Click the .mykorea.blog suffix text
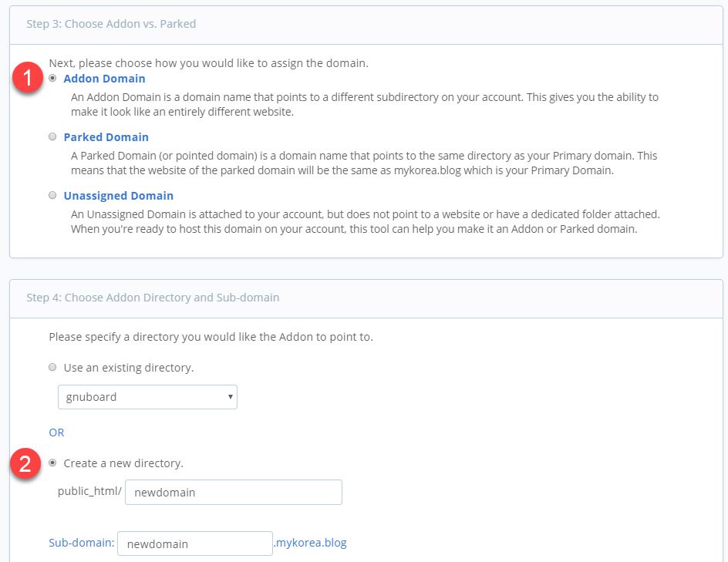 [310, 543]
